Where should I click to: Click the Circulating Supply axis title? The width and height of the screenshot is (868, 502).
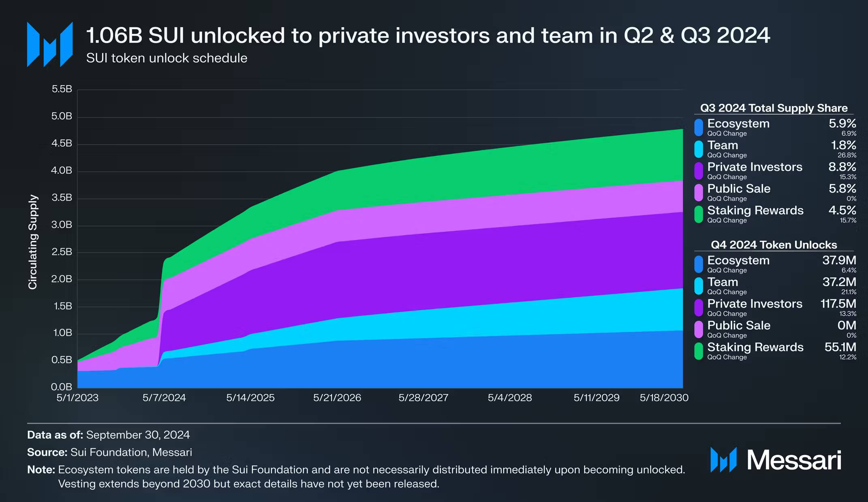[x=33, y=242]
